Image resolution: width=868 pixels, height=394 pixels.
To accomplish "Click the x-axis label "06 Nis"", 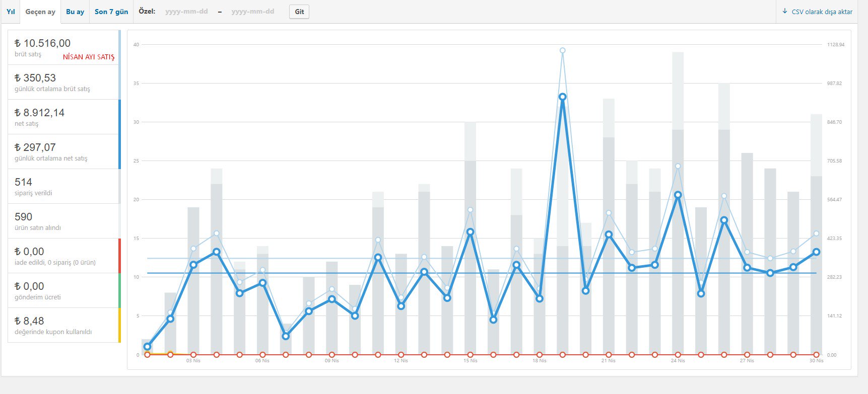I will pyautogui.click(x=262, y=361).
